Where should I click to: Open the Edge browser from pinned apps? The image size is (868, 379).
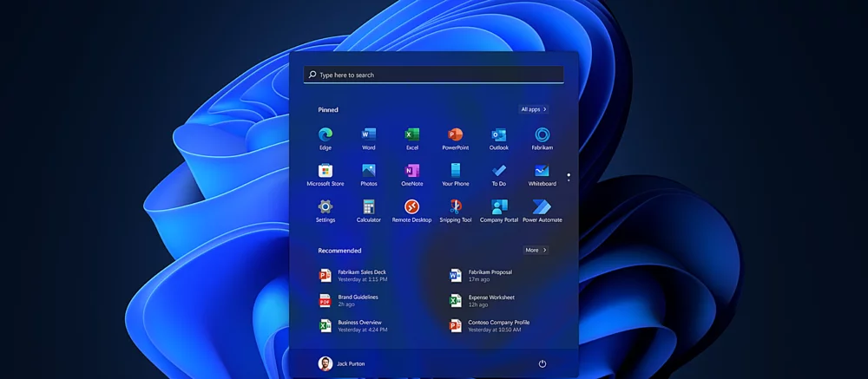tap(325, 135)
